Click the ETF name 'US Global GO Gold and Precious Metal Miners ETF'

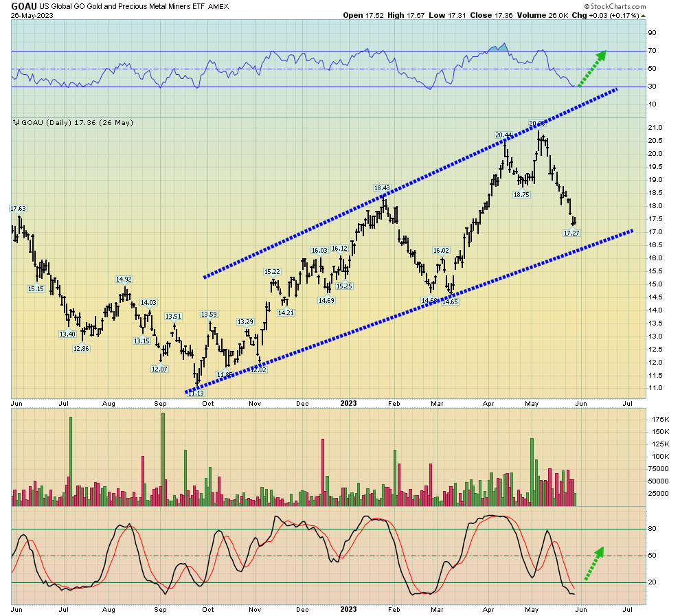(122, 6)
